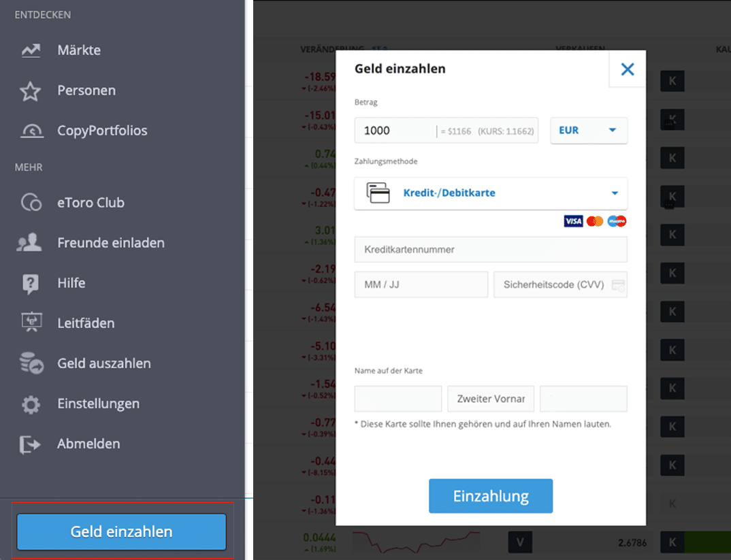Click the Hilfe question mark icon
The width and height of the screenshot is (731, 560).
coord(31,283)
